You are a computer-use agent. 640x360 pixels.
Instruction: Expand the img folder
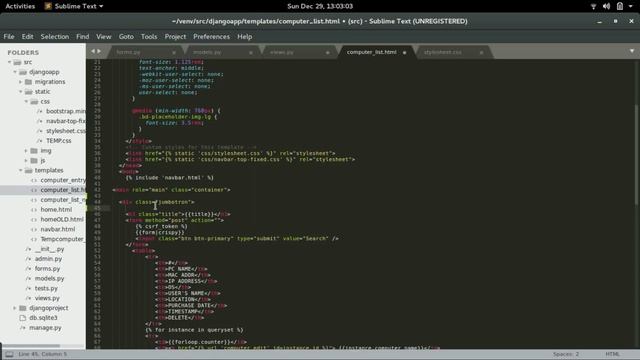(x=26, y=151)
